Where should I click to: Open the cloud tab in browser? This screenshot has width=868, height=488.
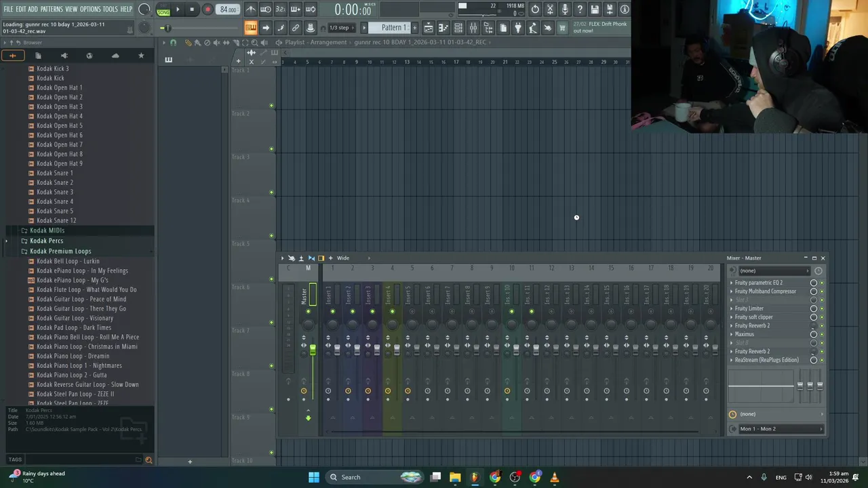tap(115, 56)
